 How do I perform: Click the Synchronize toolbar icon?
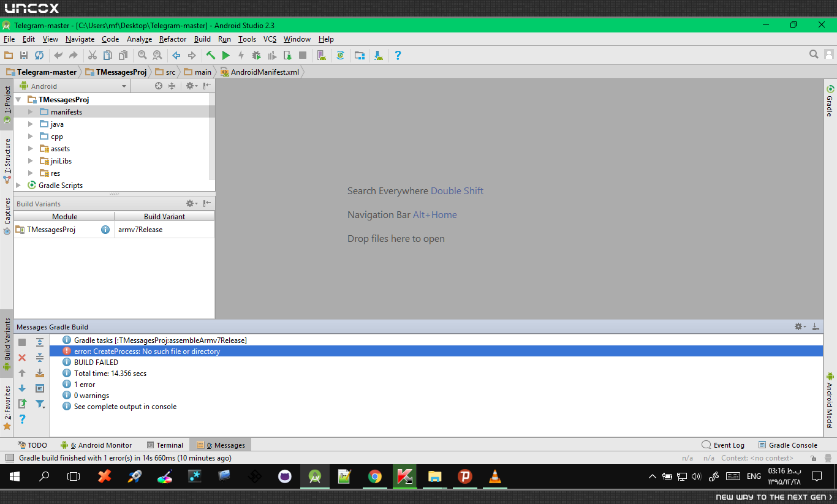coord(39,55)
